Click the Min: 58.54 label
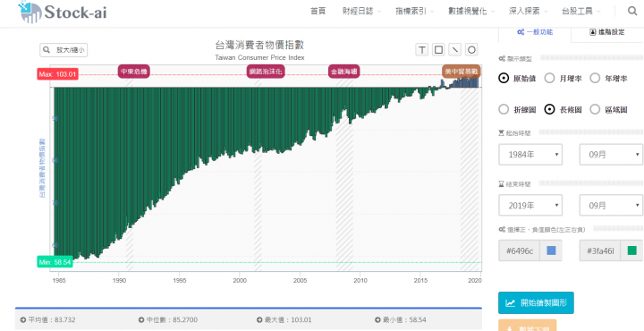Viewport: 644px width, 331px height. (55, 262)
